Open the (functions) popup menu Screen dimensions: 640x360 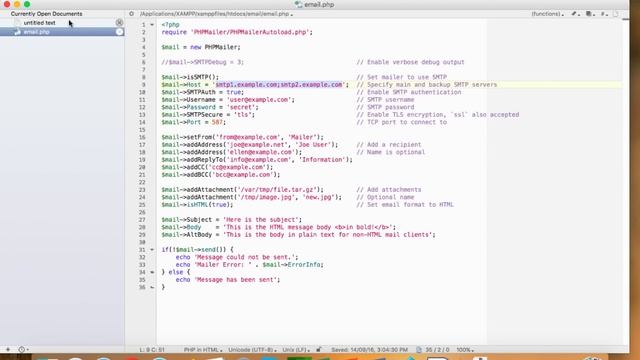(x=548, y=14)
